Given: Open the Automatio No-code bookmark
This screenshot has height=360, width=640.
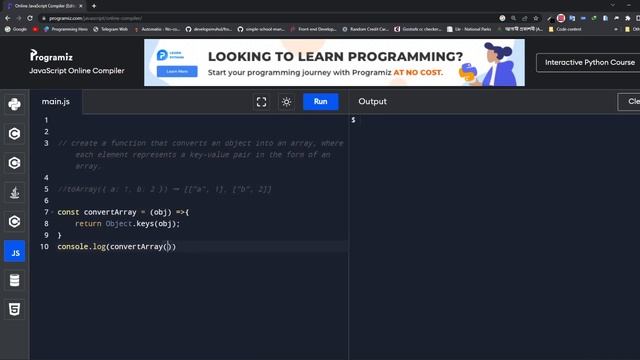Looking at the screenshot, I should pyautogui.click(x=157, y=29).
